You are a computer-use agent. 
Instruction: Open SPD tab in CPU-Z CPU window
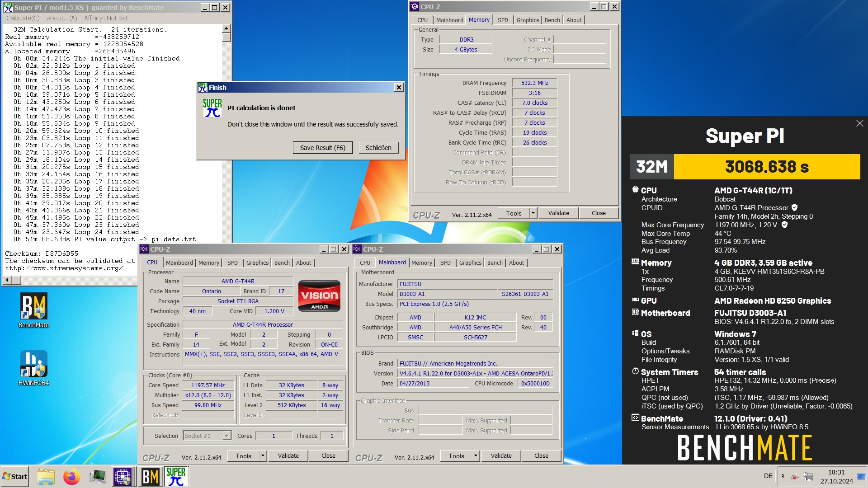232,263
